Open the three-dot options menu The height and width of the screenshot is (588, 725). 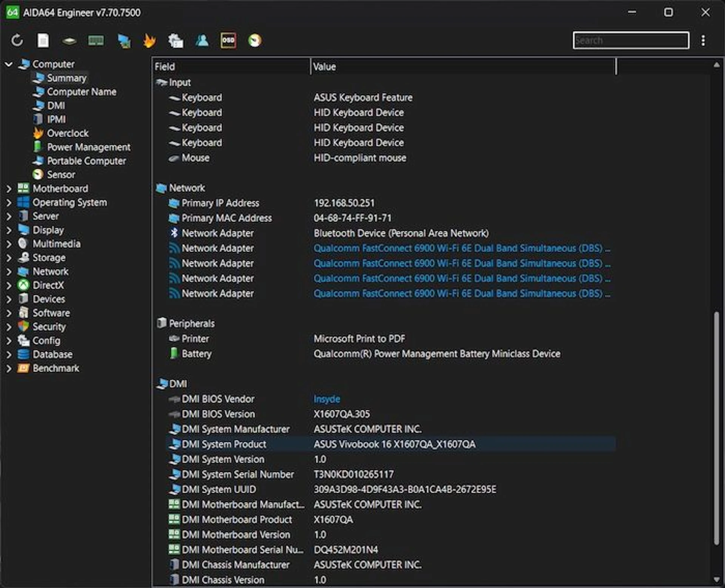tap(703, 40)
